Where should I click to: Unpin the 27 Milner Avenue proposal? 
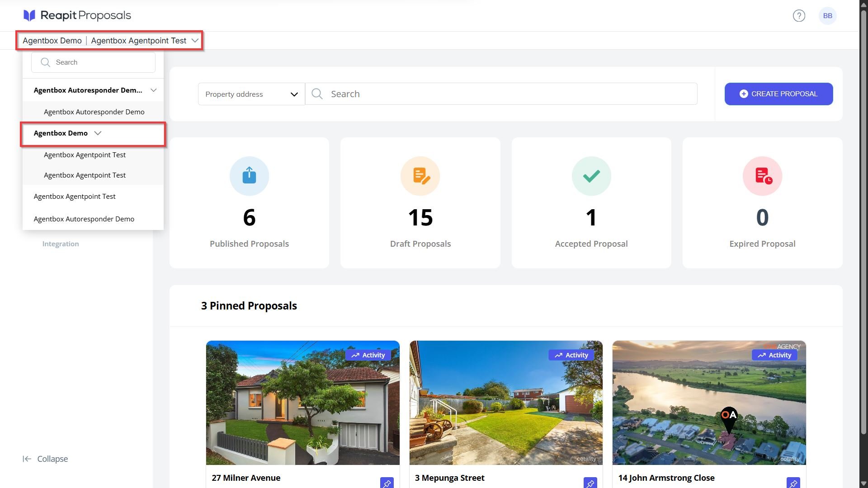(387, 483)
